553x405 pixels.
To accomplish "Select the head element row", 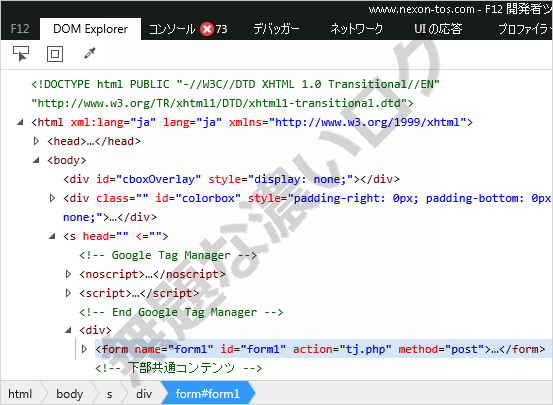I will coord(94,141).
